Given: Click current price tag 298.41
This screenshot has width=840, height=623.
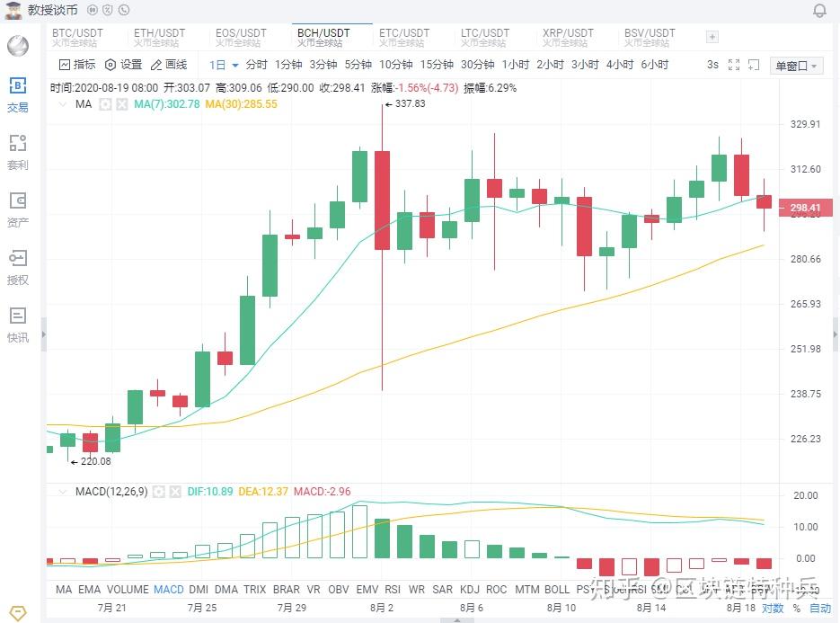Looking at the screenshot, I should [805, 208].
